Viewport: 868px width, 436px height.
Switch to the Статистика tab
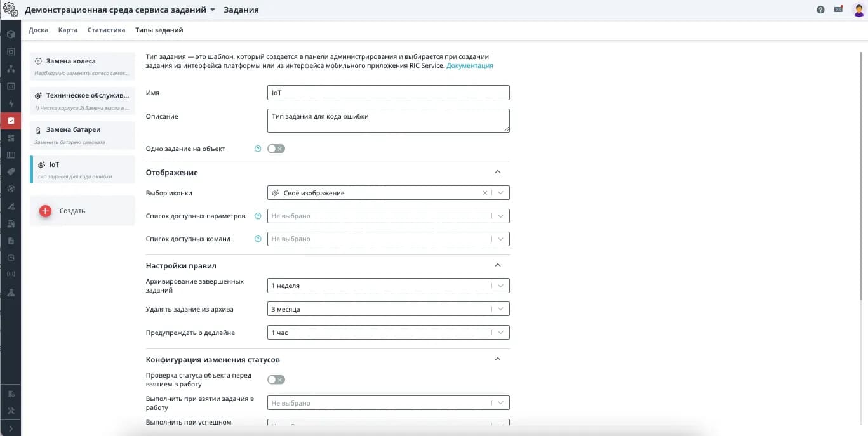point(106,30)
